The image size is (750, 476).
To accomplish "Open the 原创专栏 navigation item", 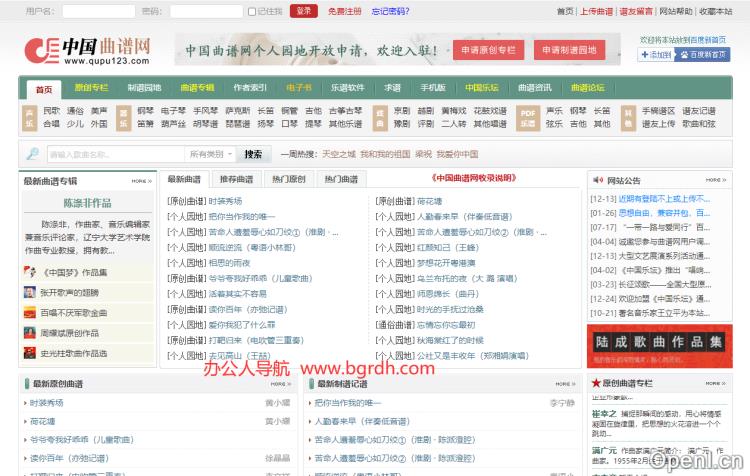I will click(x=91, y=88).
